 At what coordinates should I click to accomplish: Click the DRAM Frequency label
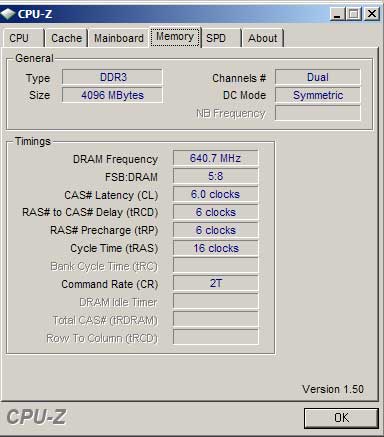click(x=115, y=159)
